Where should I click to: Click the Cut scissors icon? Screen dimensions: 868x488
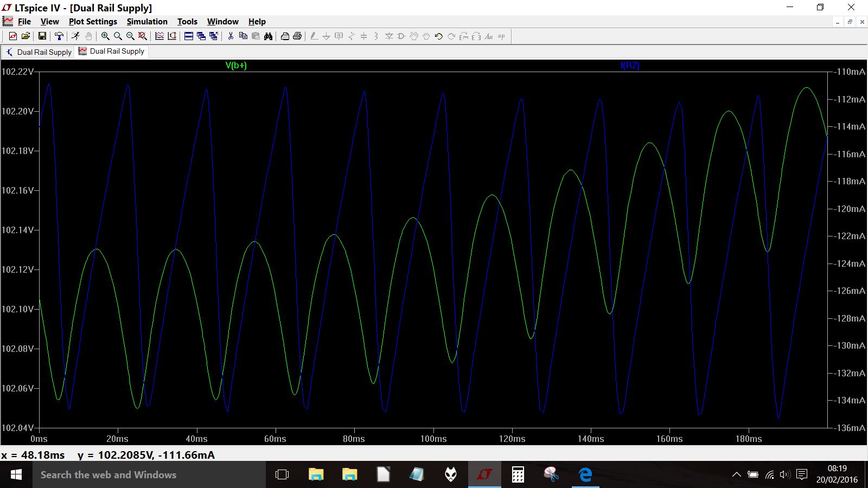tap(231, 36)
